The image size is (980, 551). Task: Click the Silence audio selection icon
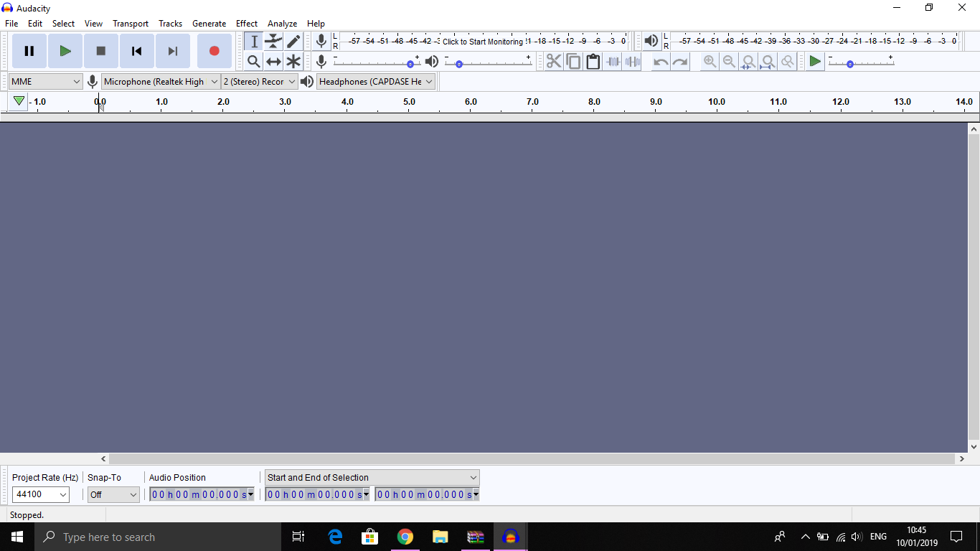click(x=632, y=62)
